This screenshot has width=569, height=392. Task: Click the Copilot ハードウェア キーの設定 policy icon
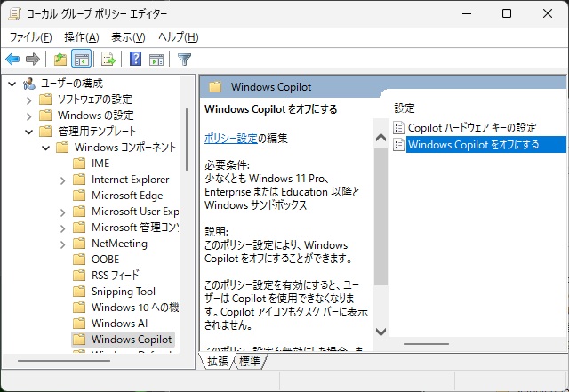tap(399, 128)
